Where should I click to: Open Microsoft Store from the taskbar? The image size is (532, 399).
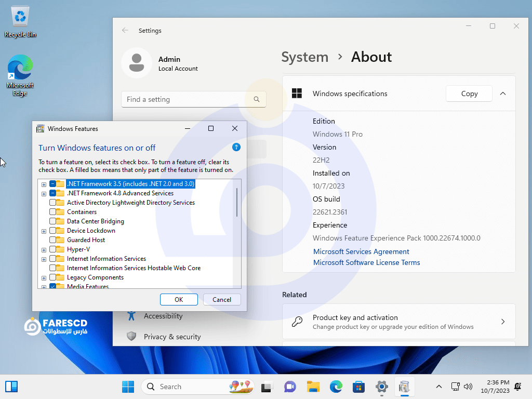pyautogui.click(x=358, y=387)
